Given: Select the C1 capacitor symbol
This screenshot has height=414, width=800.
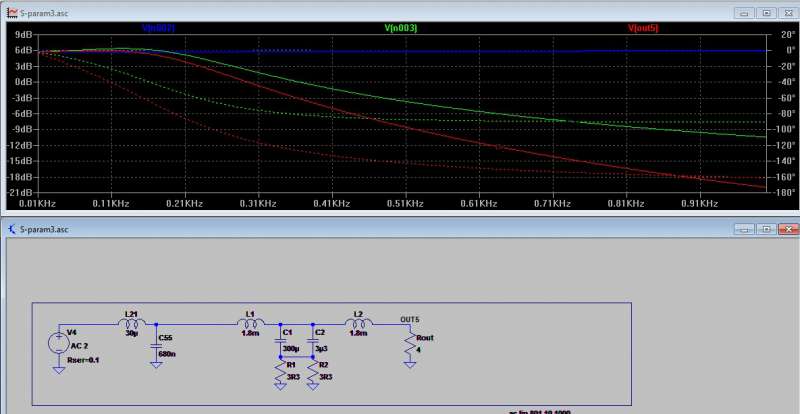Looking at the screenshot, I should click(280, 340).
